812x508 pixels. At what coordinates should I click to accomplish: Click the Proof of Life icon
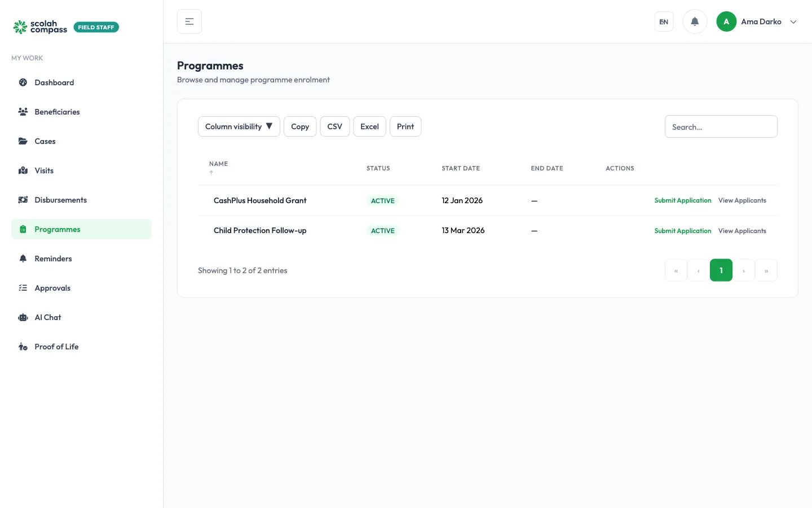23,347
